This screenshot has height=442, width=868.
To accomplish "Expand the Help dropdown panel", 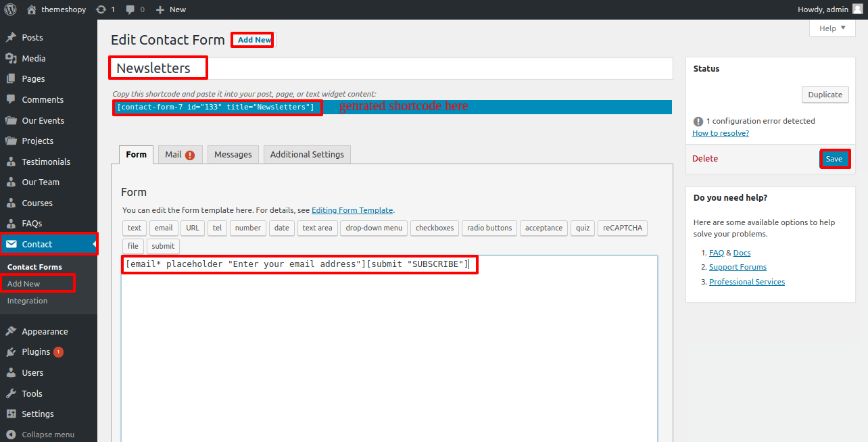I will [831, 28].
